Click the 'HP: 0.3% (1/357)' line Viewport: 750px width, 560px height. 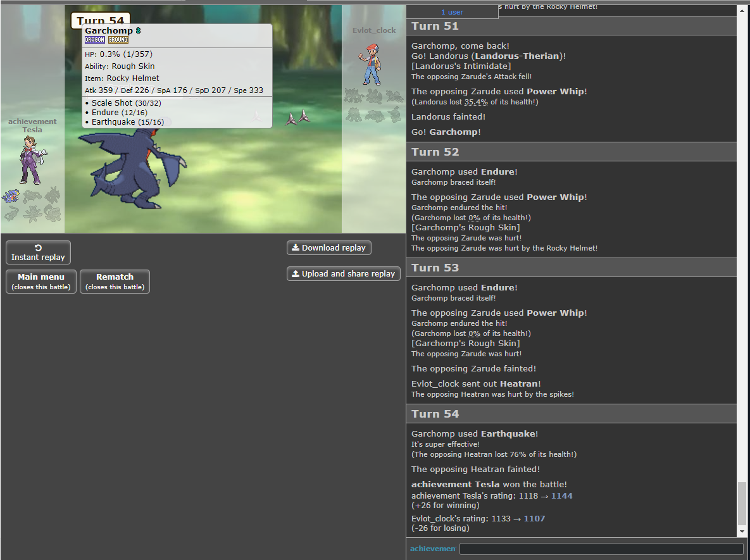tap(118, 54)
